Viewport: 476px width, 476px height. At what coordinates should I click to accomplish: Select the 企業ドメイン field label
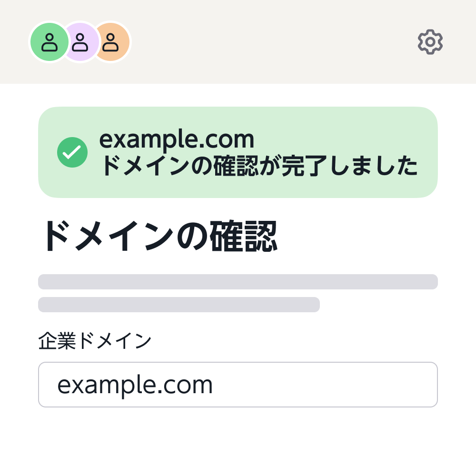click(x=94, y=339)
